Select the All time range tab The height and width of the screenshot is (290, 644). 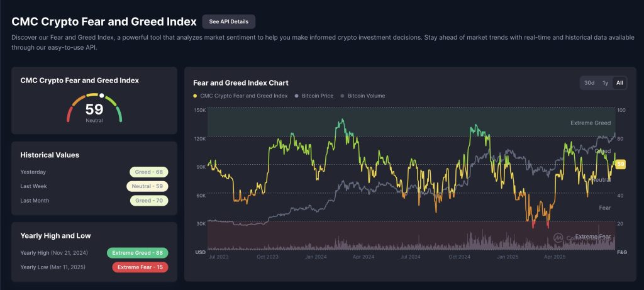coord(619,83)
